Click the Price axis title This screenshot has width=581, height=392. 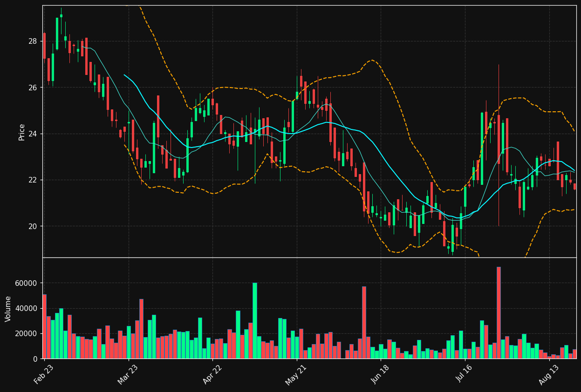tap(22, 132)
